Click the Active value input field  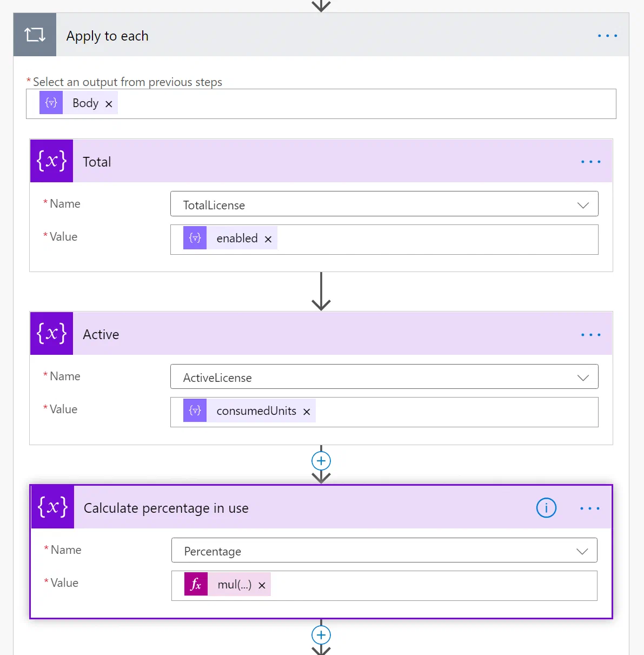tap(384, 412)
